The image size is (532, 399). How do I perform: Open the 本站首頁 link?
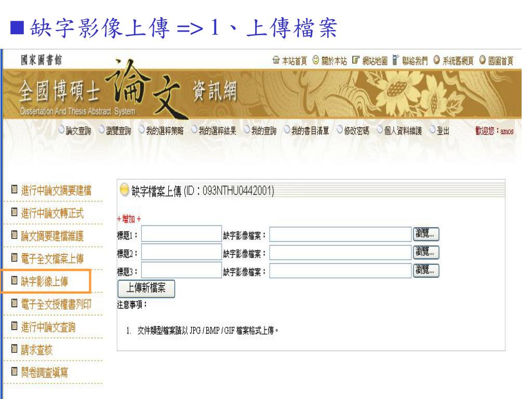click(x=294, y=61)
